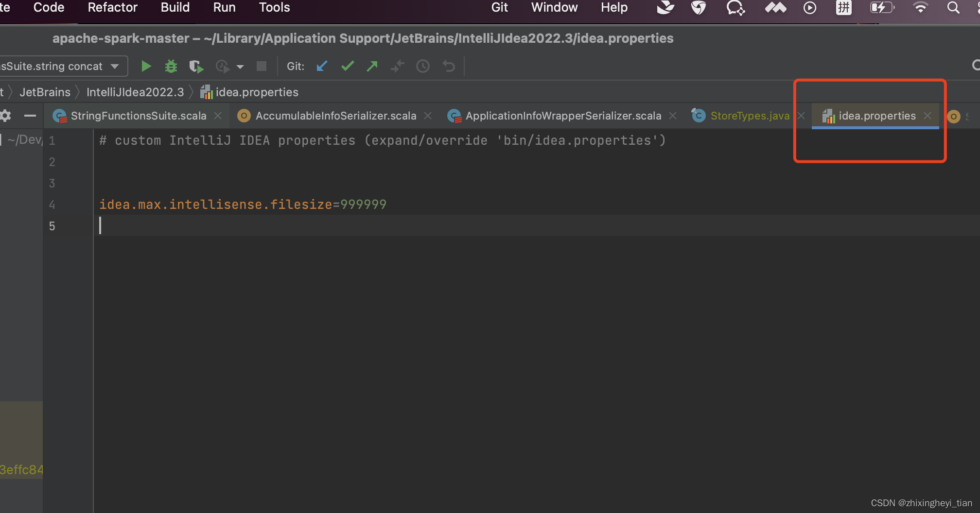
Task: Close the AccumulableInfoSerializer.scala tab
Action: (x=428, y=116)
